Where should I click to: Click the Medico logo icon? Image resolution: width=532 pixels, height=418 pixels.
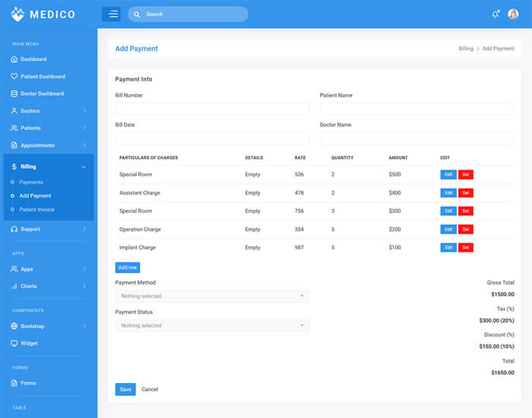click(17, 14)
